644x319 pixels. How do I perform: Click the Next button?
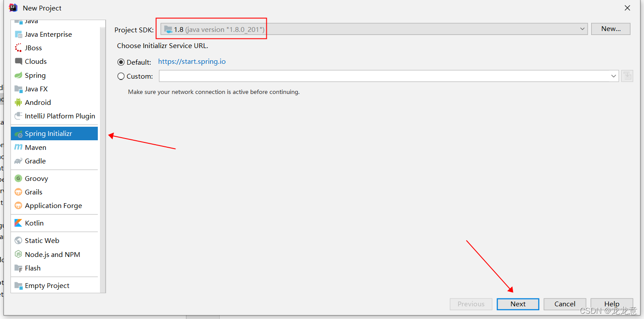518,304
